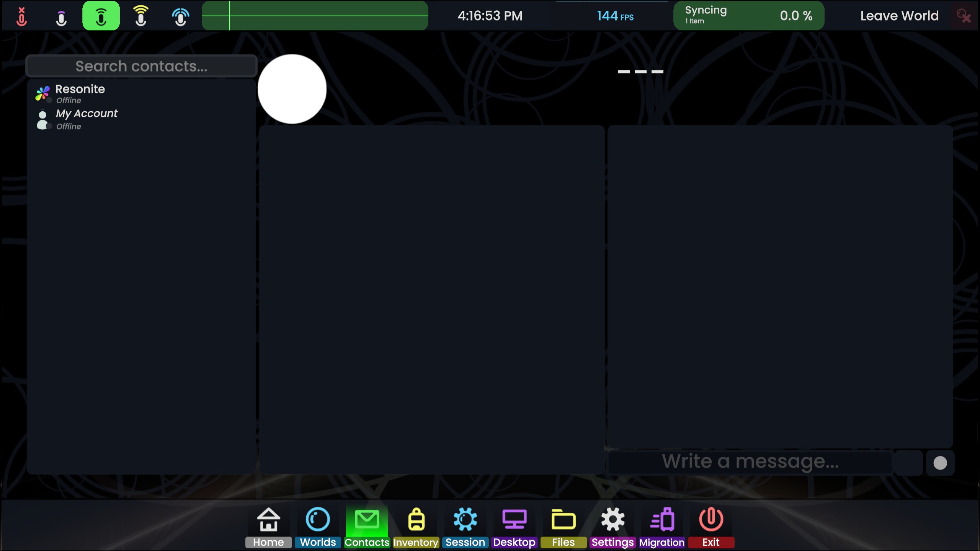Select the My Account contact
Screen dimensions: 980x551
pyautogui.click(x=86, y=119)
